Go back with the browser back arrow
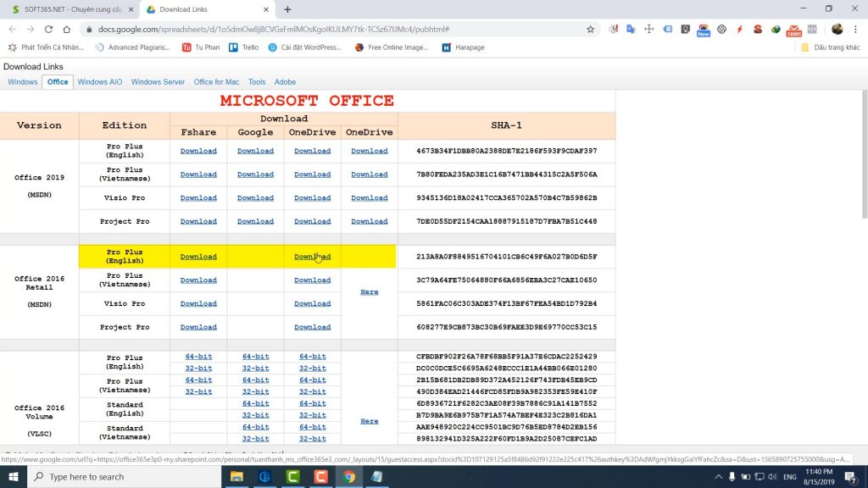The height and width of the screenshot is (488, 868). pos(12,30)
